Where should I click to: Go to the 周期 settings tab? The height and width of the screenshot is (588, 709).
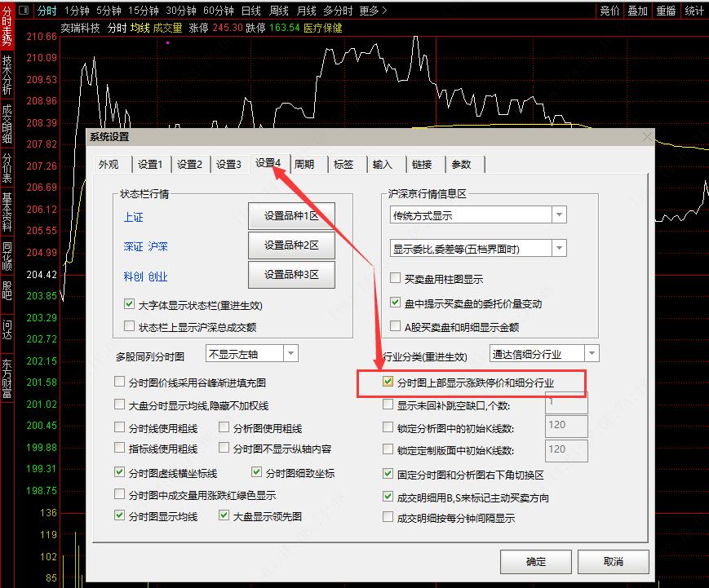coord(306,164)
